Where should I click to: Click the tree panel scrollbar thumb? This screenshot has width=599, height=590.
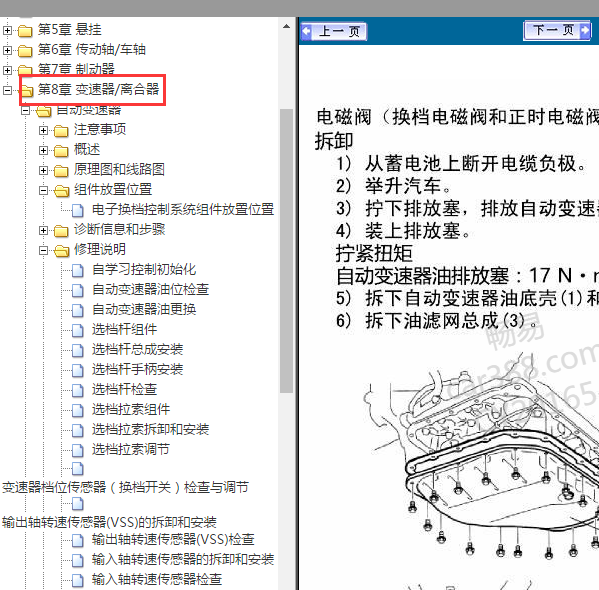286,251
